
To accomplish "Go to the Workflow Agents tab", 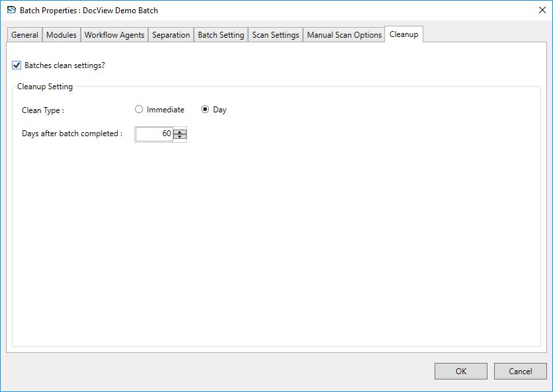I will coord(114,35).
